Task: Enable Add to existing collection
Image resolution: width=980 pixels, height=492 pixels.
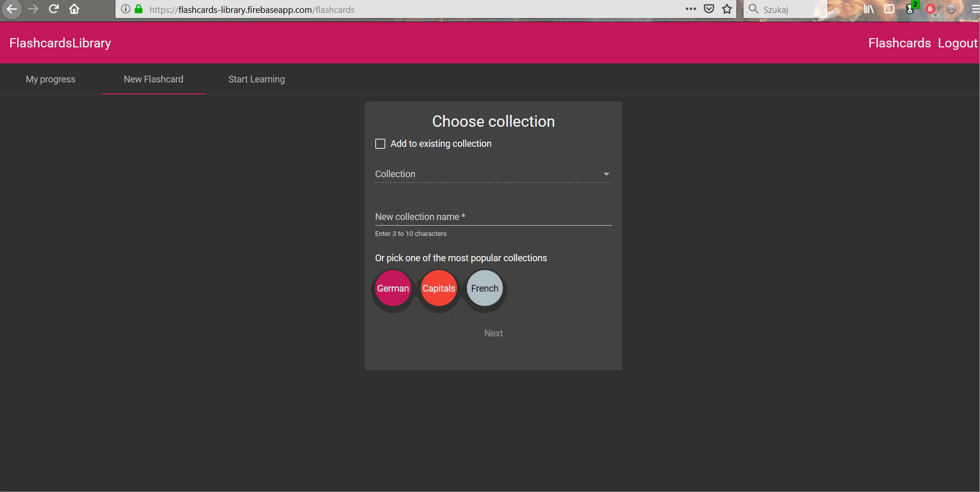Action: pyautogui.click(x=380, y=143)
